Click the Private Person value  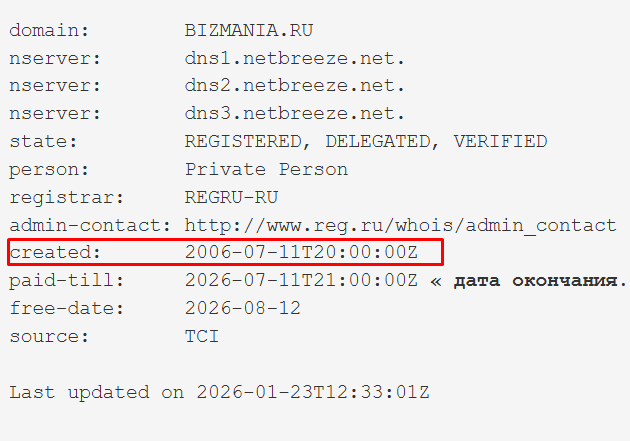266,170
